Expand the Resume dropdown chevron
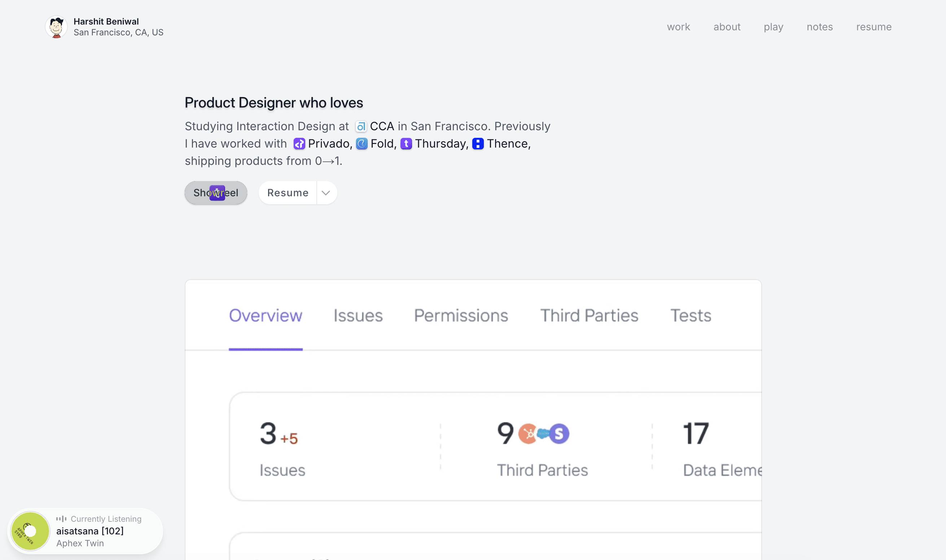Viewport: 946px width, 560px height. click(x=326, y=193)
